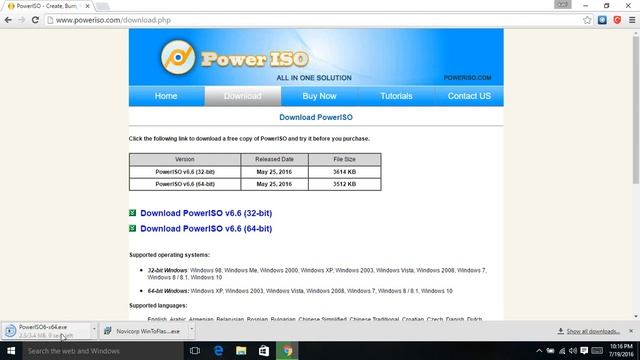The height and width of the screenshot is (360, 640).
Task: Click Download PowerISO v6.6 (64-bit) link
Action: pyautogui.click(x=206, y=229)
